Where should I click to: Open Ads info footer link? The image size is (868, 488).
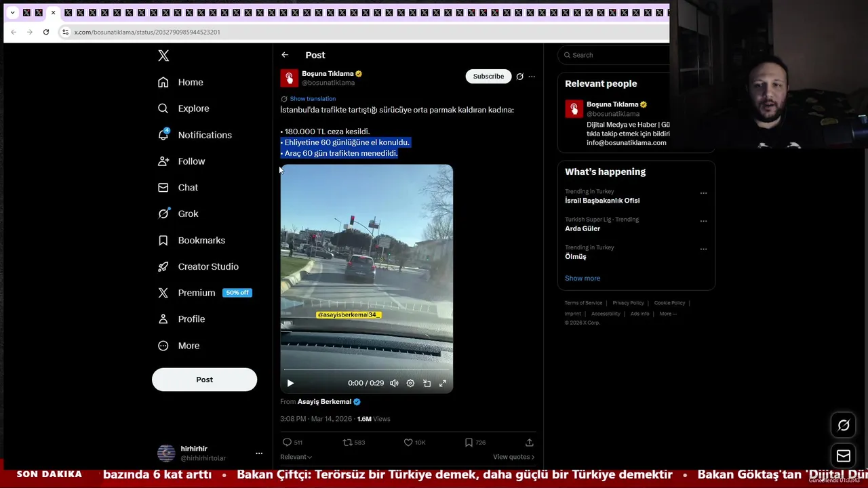[639, 314]
